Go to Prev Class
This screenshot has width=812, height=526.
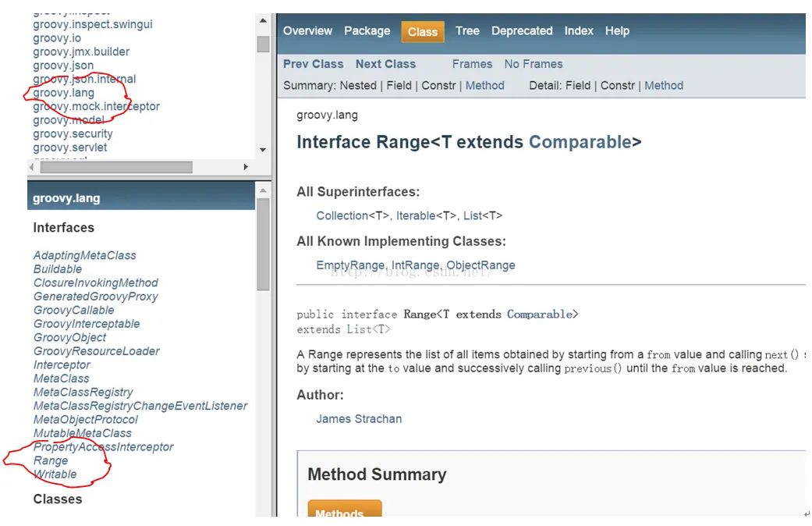tap(313, 64)
